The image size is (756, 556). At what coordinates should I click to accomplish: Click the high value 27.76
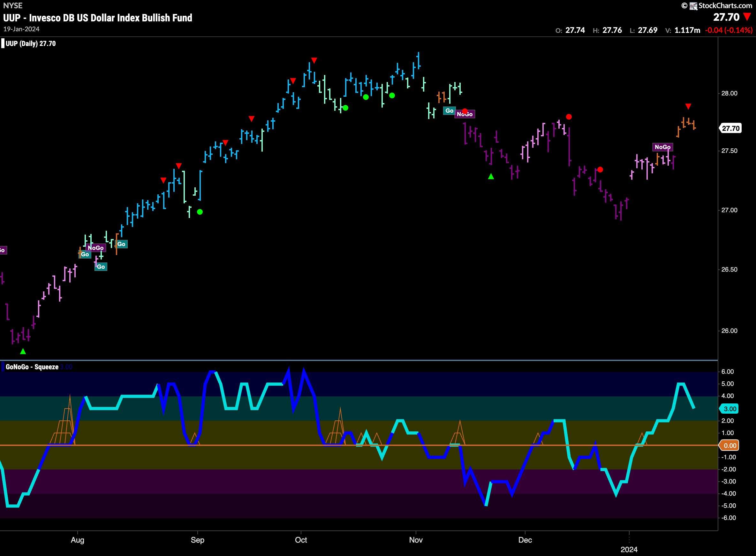click(x=612, y=30)
